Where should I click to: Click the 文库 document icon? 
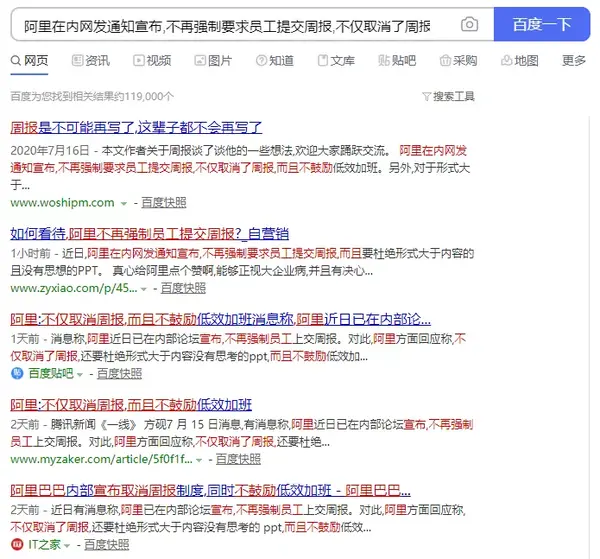[x=323, y=60]
